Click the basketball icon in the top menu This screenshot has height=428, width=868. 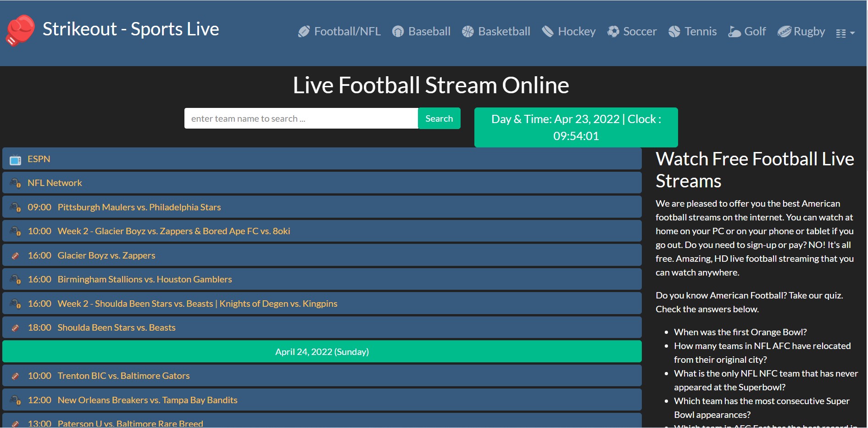pos(467,31)
